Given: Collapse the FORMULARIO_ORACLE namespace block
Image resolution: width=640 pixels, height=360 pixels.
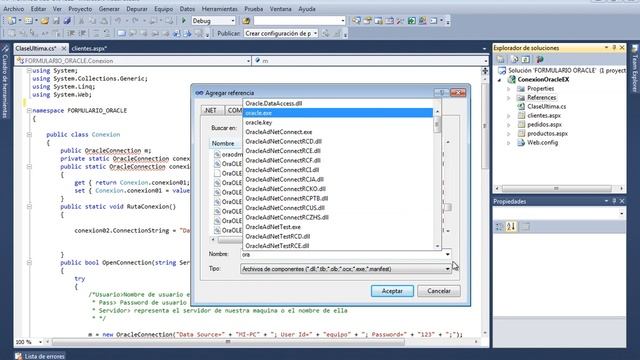Looking at the screenshot, I should pyautogui.click(x=29, y=111).
